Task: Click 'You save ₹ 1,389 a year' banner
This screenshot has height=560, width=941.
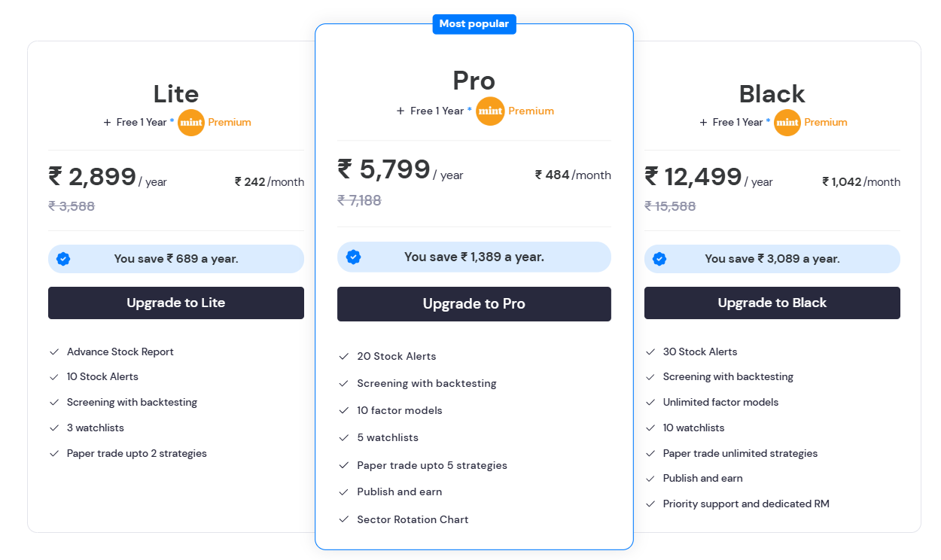Action: (474, 257)
